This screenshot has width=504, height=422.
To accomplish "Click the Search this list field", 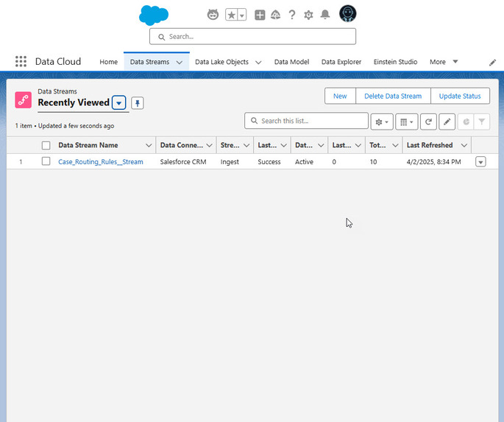I will (306, 121).
